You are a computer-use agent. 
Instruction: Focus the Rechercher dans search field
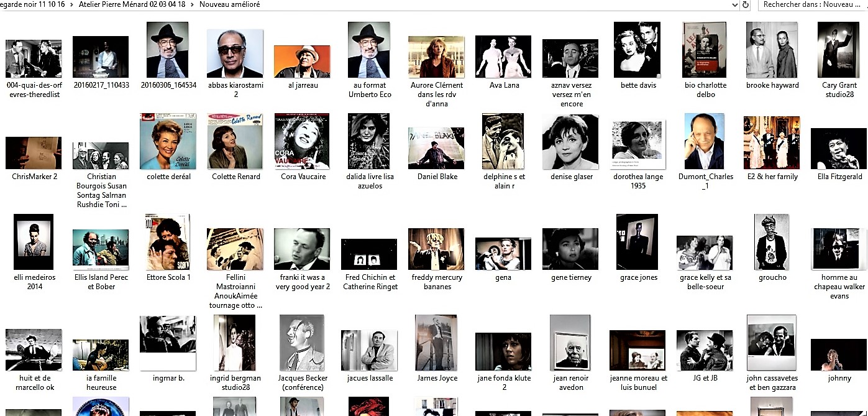pos(811,4)
